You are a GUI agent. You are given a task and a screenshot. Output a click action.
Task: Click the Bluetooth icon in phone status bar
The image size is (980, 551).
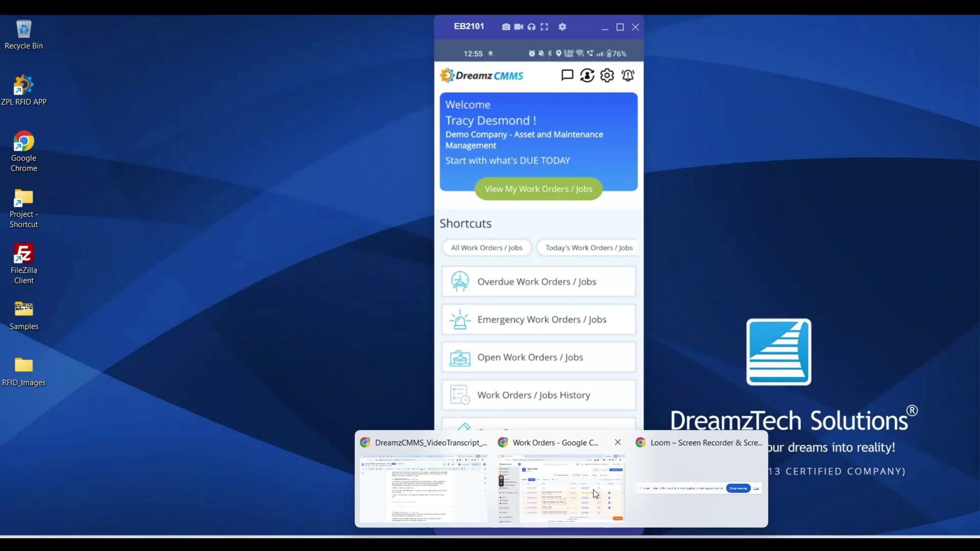click(550, 53)
